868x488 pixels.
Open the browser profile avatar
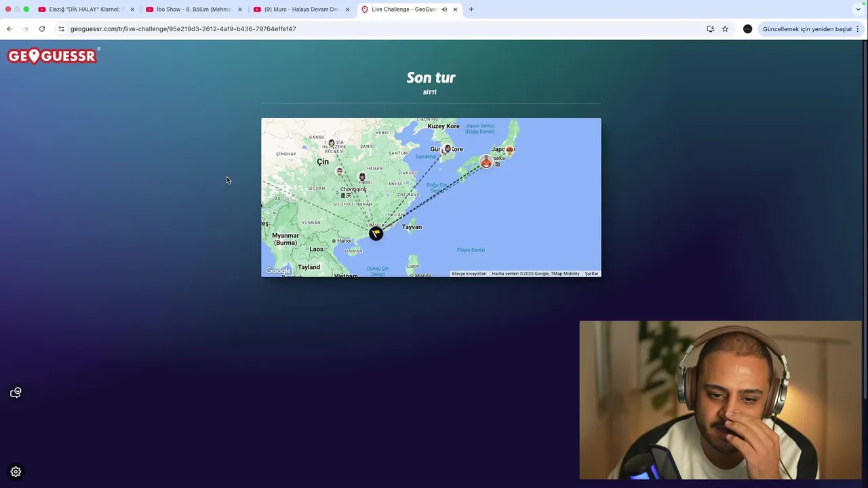tap(747, 29)
